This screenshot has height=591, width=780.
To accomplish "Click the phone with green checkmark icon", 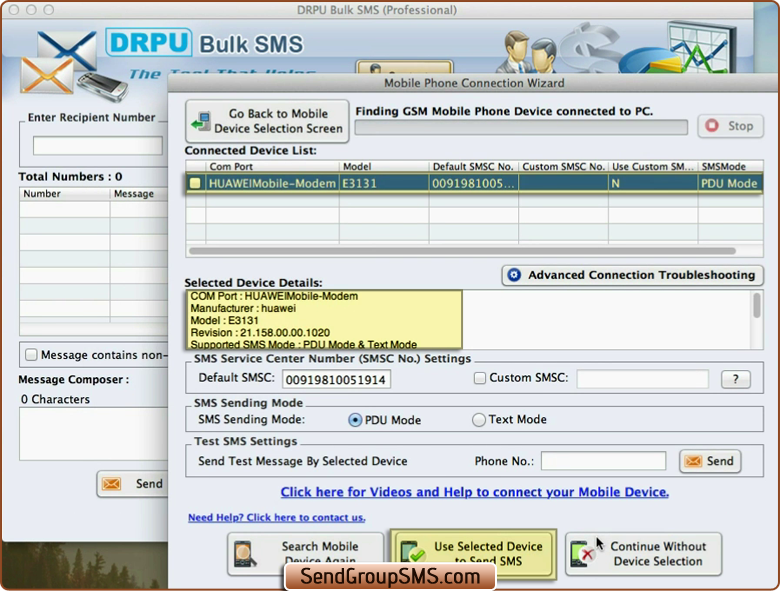I will 412,554.
